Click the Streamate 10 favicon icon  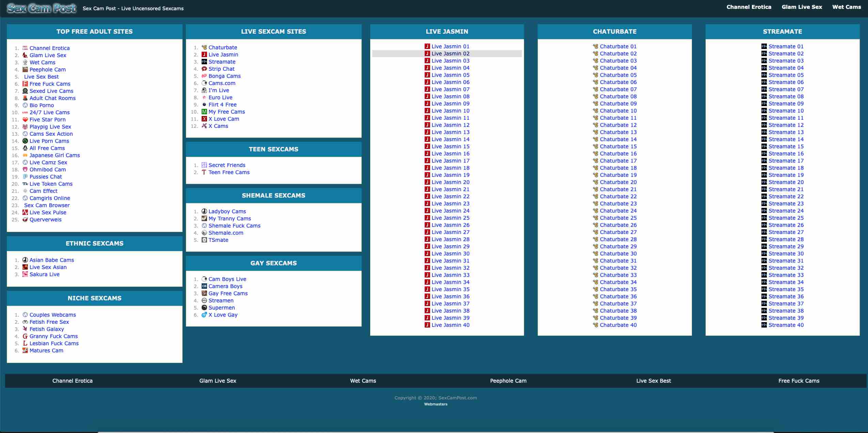764,111
